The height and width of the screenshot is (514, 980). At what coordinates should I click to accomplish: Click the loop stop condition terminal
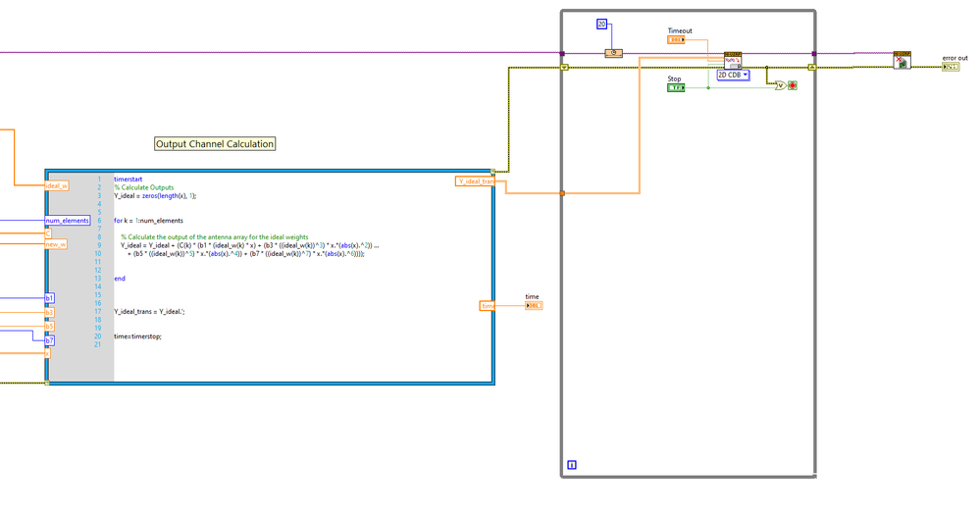pos(793,85)
